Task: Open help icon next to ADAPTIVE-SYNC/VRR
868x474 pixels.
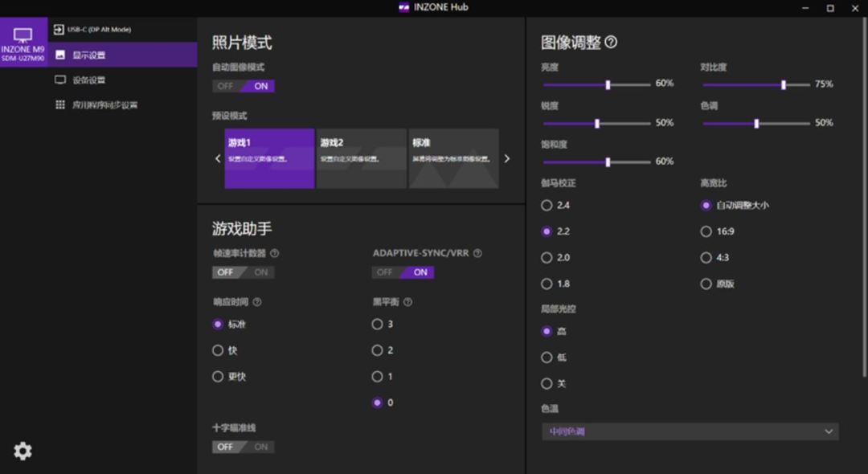Action: pos(477,253)
